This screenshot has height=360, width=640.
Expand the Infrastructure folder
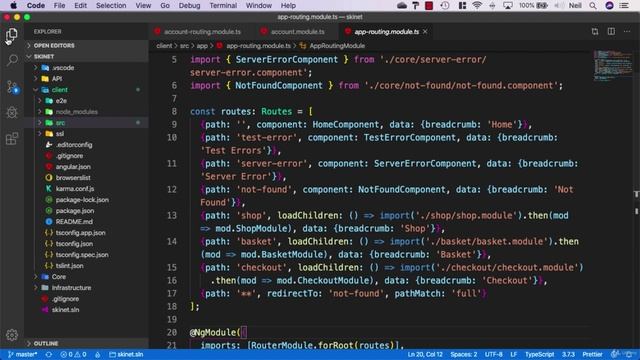71,288
